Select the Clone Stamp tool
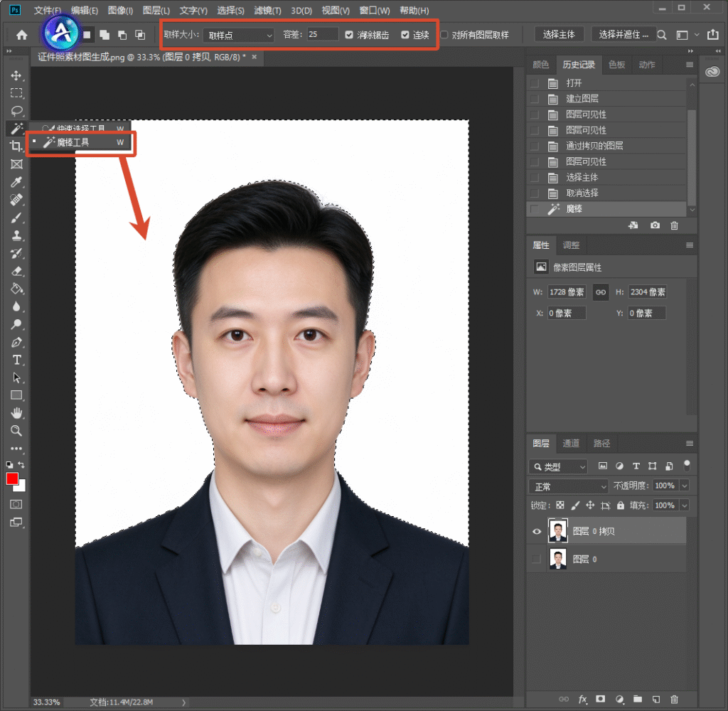Viewport: 728px width, 711px height. click(16, 235)
